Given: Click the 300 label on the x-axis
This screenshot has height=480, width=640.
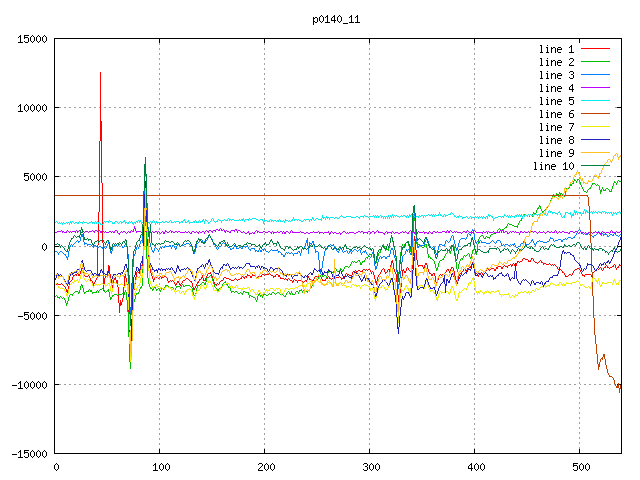Looking at the screenshot, I should [x=370, y=467].
